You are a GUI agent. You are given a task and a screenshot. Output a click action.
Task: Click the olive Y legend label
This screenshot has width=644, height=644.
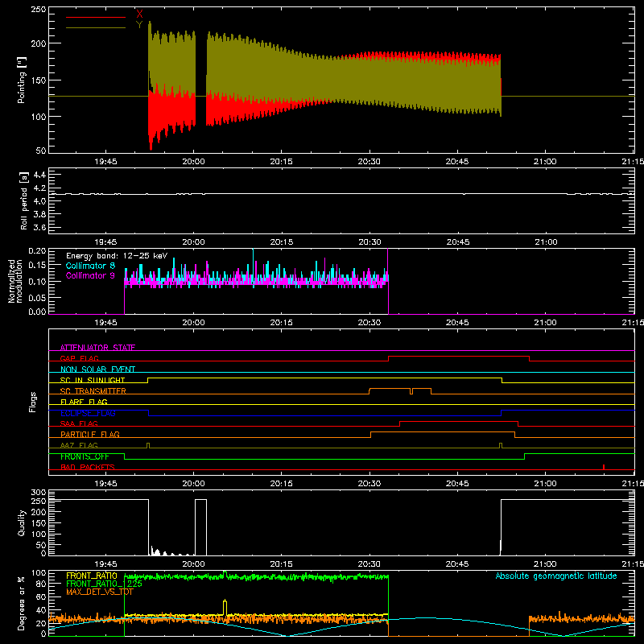pos(139,25)
